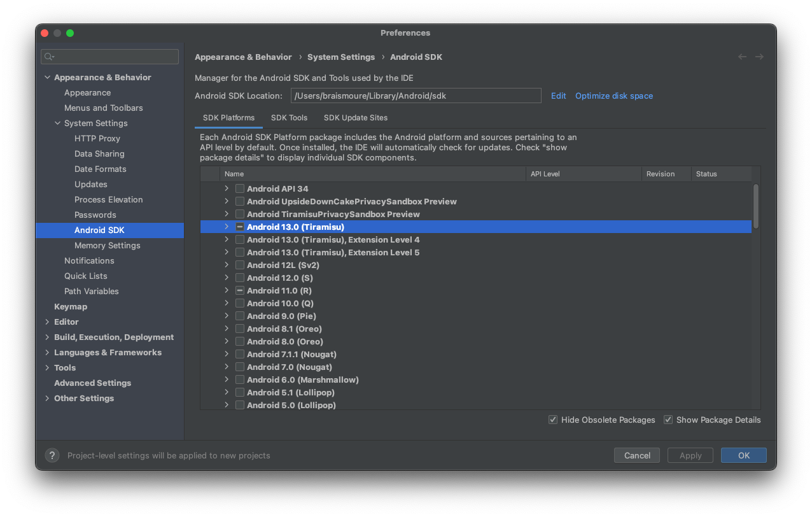Open the Notifications settings page
Screen dimensions: 812x517
[x=89, y=260]
